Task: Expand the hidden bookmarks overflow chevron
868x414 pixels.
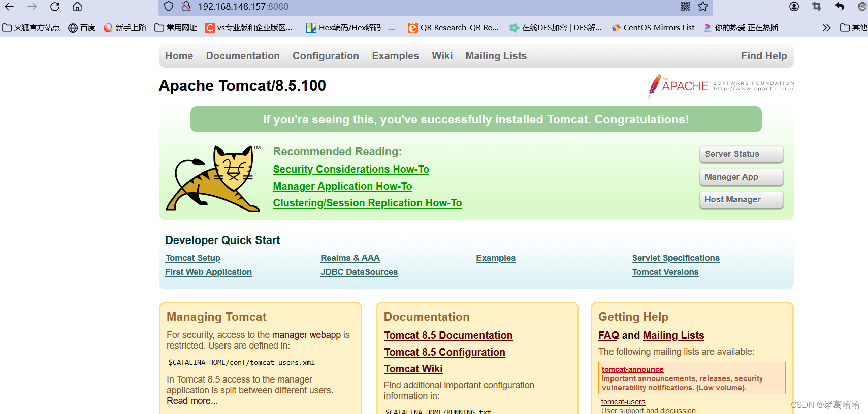Action: (826, 28)
